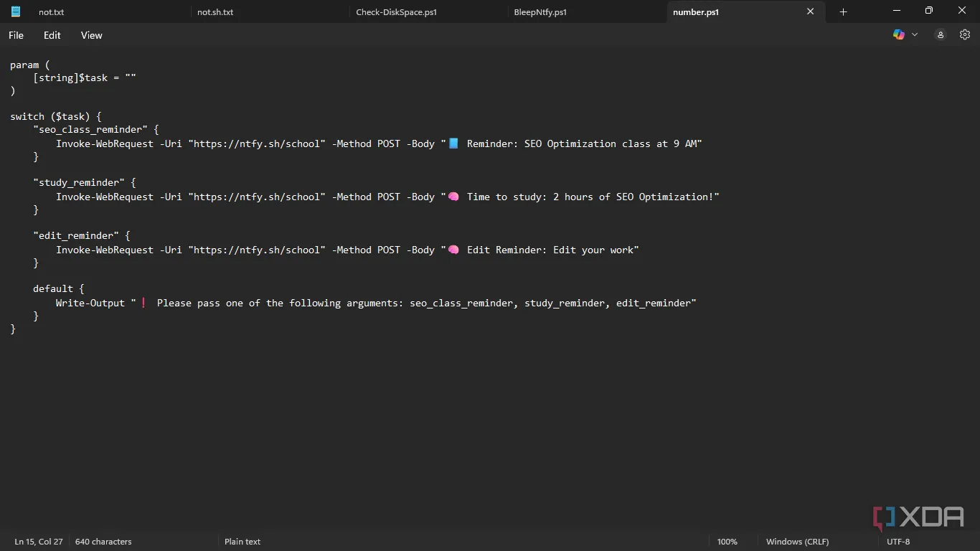
Task: Click the 640 characters status entry
Action: tap(103, 542)
